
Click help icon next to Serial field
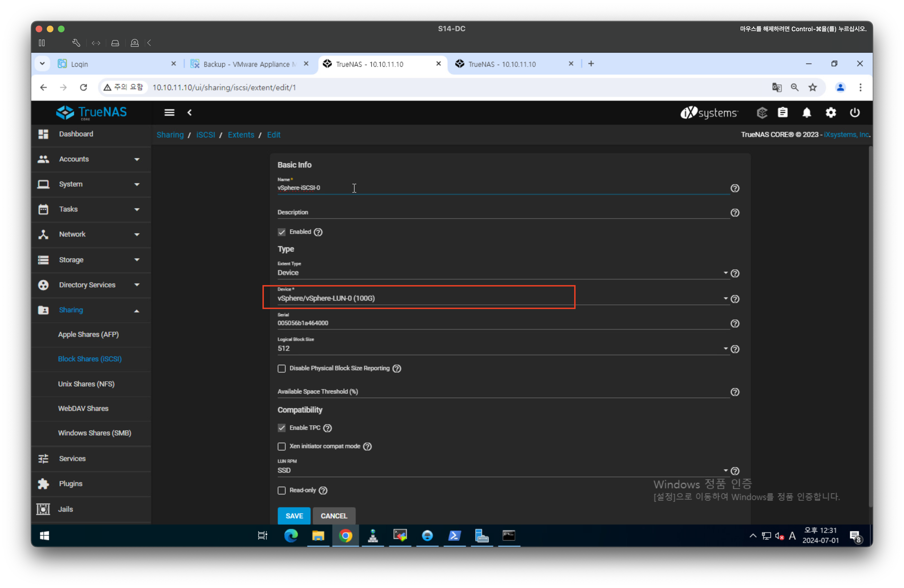click(734, 324)
